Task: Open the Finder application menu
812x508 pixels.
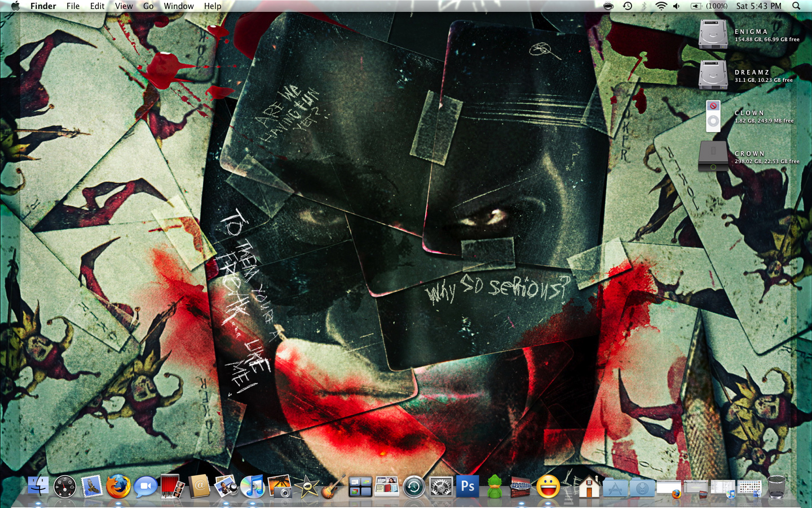Action: click(x=43, y=6)
